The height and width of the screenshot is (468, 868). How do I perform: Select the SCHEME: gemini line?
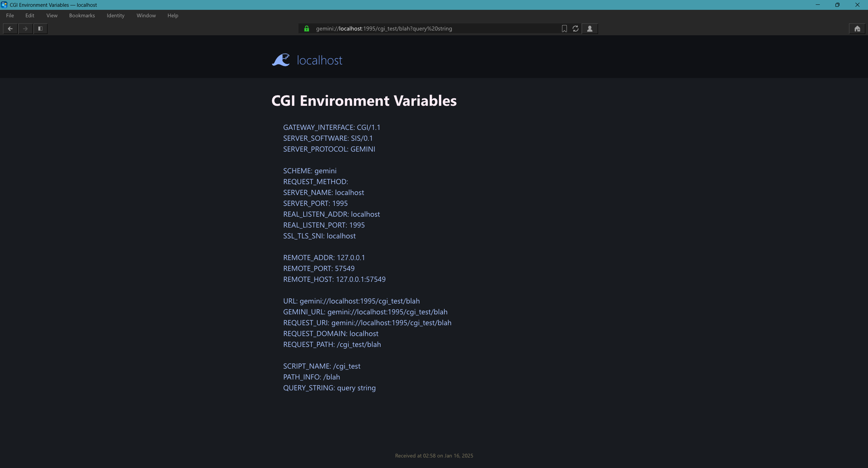(310, 171)
